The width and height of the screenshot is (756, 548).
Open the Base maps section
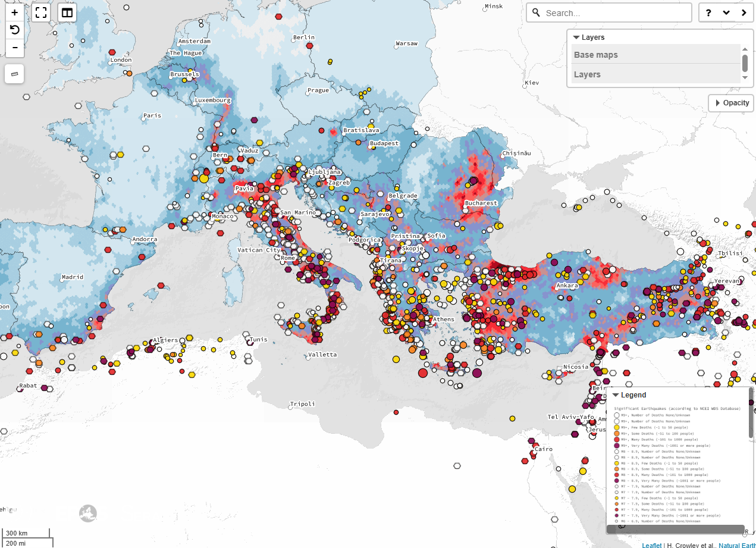click(x=596, y=55)
